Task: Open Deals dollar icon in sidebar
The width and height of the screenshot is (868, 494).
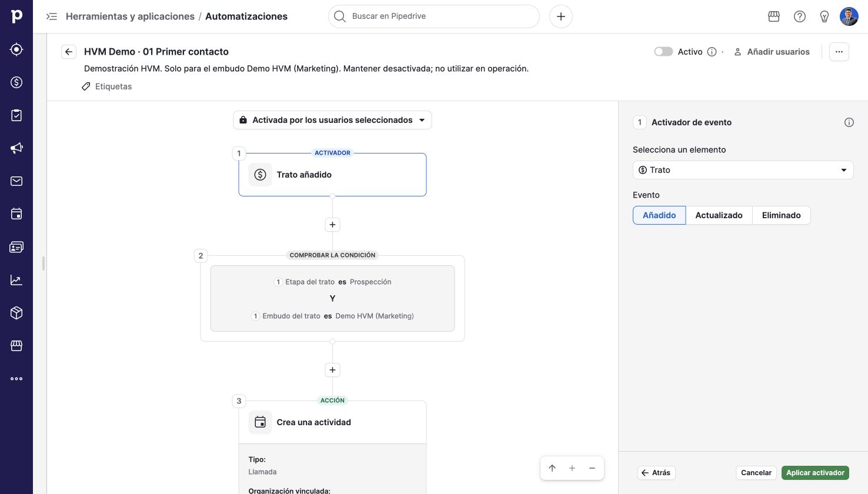Action: (16, 82)
